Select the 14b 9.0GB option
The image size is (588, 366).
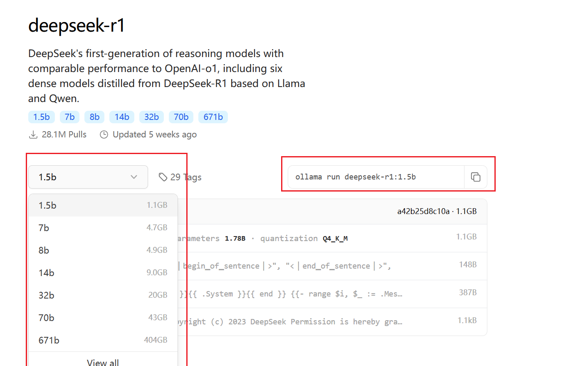coord(103,273)
